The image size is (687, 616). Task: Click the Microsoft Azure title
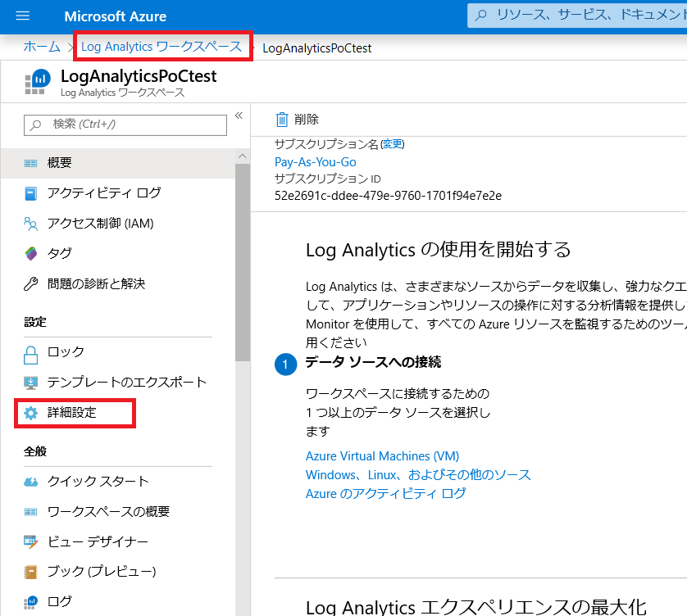[x=116, y=16]
